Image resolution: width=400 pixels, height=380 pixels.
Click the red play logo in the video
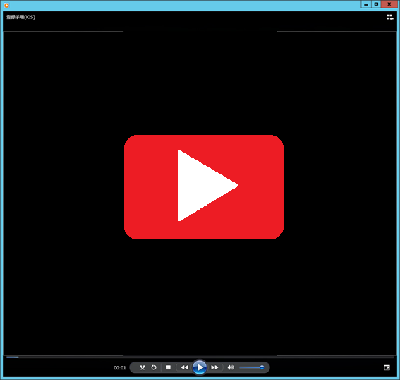pyautogui.click(x=204, y=187)
